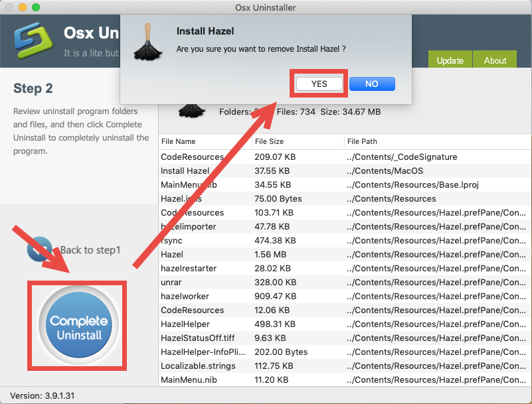
Task: Confirm removal by clicking YES
Action: click(x=318, y=84)
